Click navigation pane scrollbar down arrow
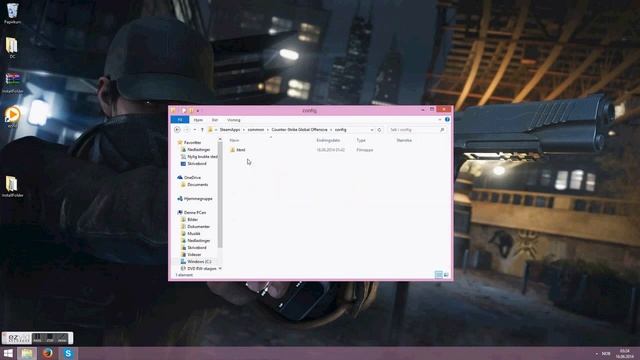 [220, 269]
